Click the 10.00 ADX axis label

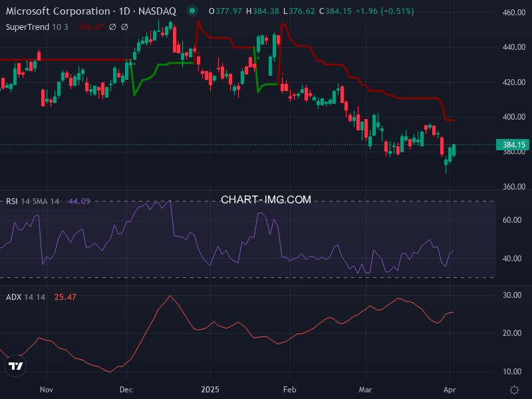coord(512,372)
